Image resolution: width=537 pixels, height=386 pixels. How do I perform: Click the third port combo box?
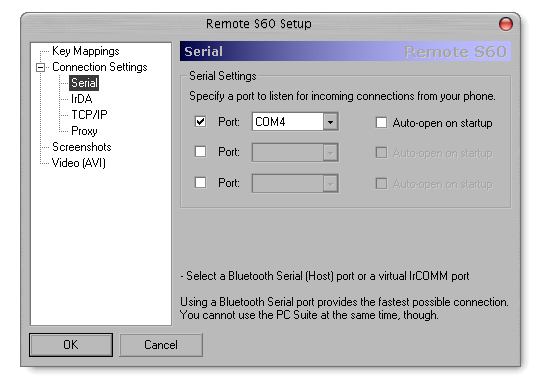(295, 183)
